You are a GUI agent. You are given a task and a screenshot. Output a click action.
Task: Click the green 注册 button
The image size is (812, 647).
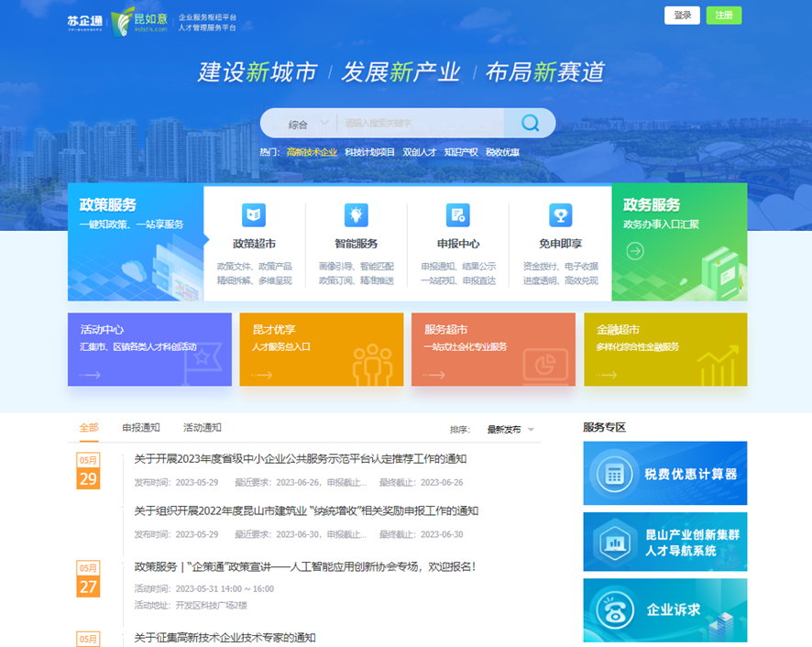pyautogui.click(x=723, y=16)
